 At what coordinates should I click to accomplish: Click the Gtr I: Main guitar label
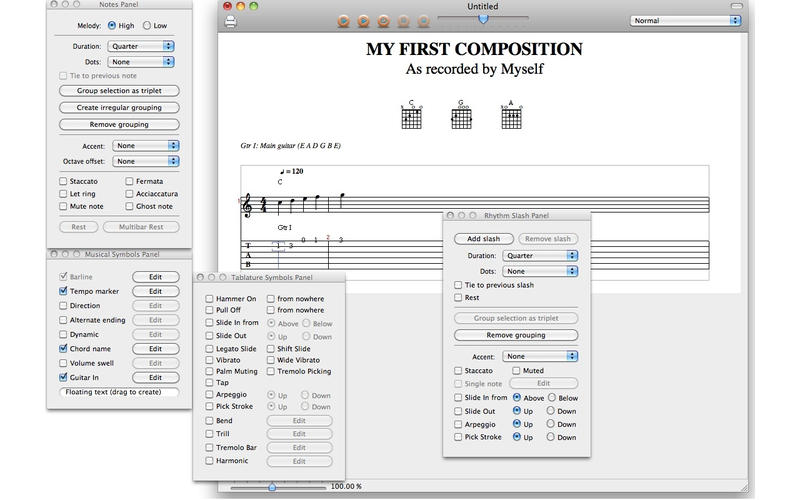coord(290,146)
